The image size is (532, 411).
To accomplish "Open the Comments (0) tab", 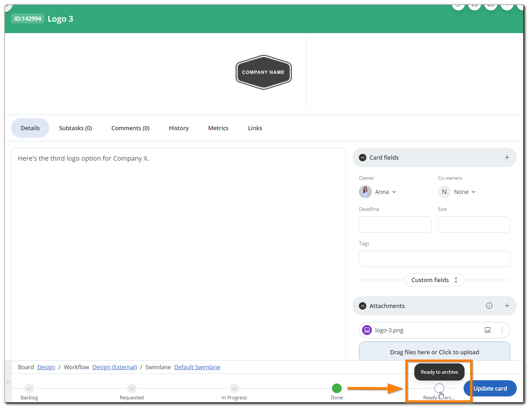I will coord(130,128).
